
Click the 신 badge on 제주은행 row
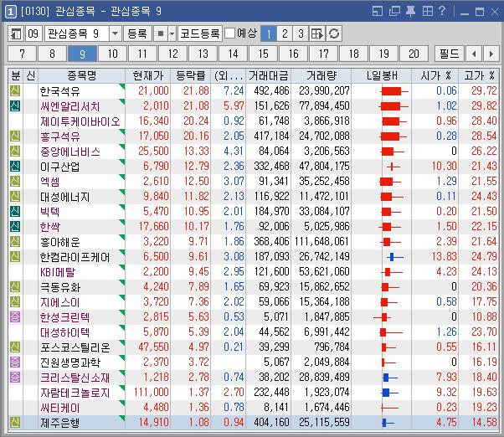point(15,423)
